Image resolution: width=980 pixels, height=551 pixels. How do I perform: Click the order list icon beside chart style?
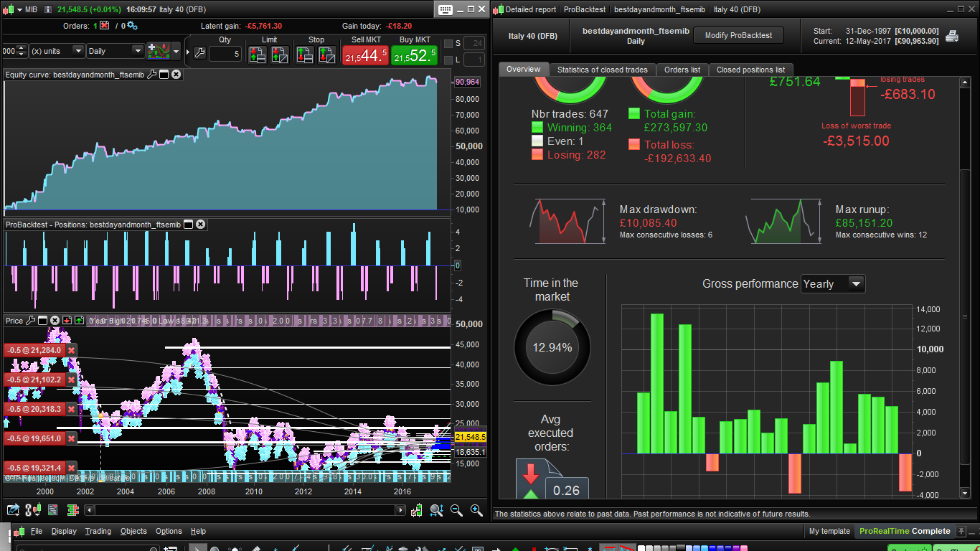52,510
